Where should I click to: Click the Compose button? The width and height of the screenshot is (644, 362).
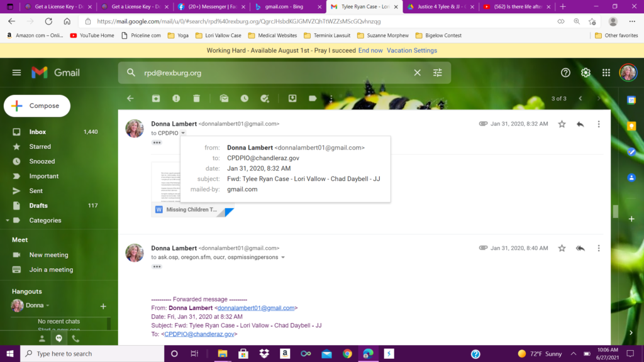click(x=37, y=106)
